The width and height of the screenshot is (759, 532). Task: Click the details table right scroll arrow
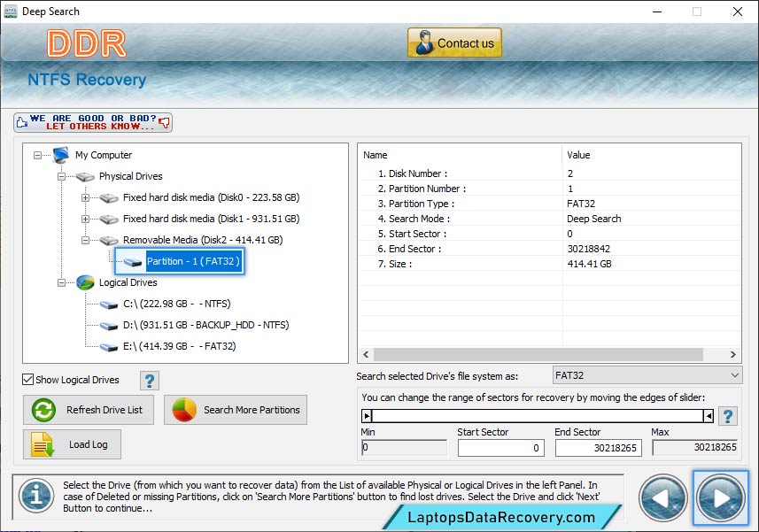click(x=733, y=354)
